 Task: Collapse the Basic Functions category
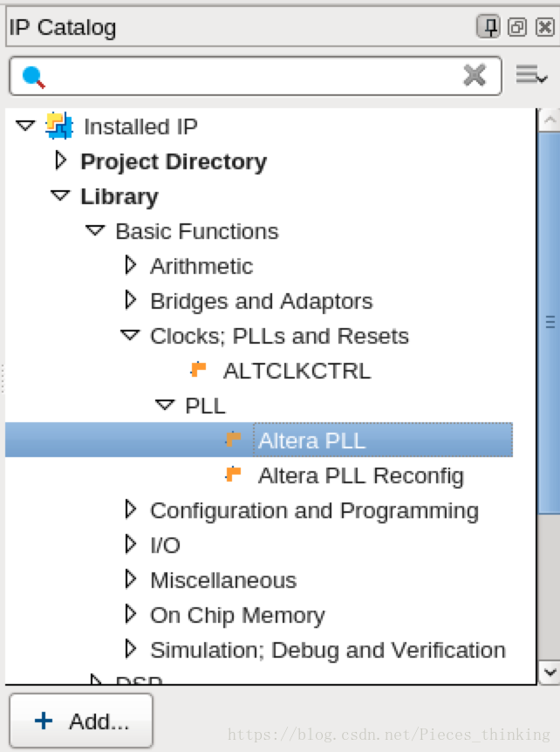(x=95, y=231)
